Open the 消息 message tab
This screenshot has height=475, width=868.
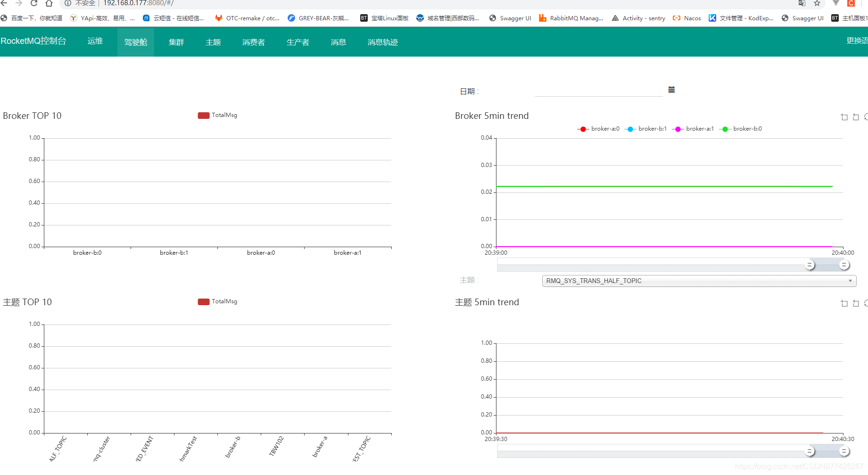pyautogui.click(x=339, y=42)
